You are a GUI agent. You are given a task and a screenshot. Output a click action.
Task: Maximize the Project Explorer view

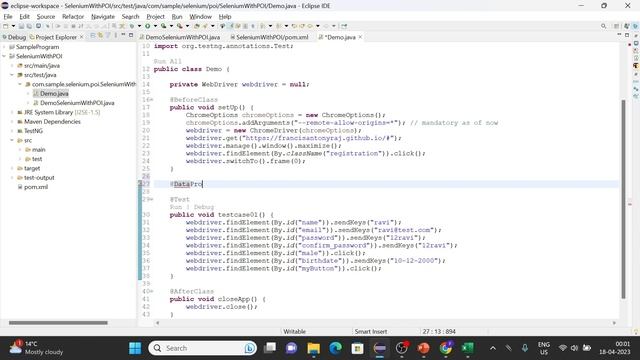point(131,36)
